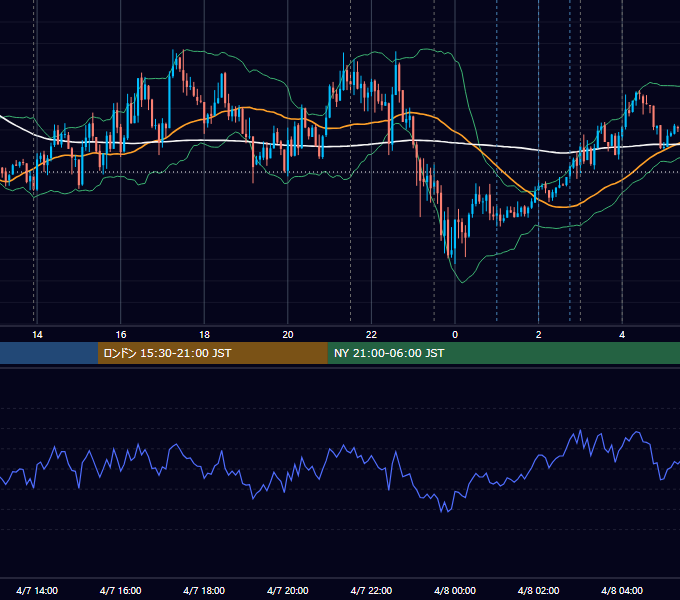The image size is (680, 600).
Task: Click the 4/7 18:00 label on indicator axis
Action: point(204,590)
